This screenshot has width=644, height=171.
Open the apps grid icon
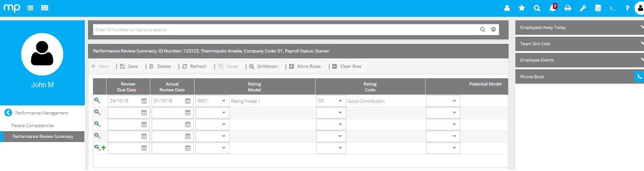coord(45,8)
